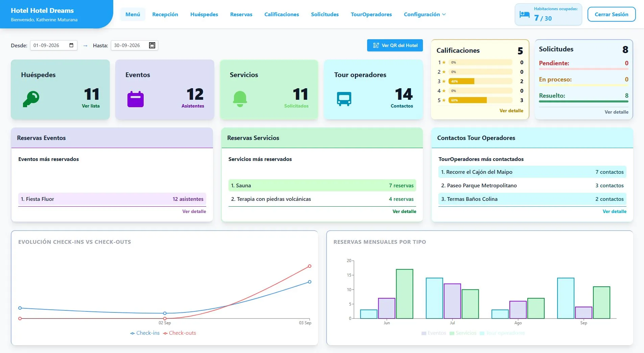The image size is (644, 353).
Task: Toggle the Servicios legend in monthly chart
Action: 463,333
